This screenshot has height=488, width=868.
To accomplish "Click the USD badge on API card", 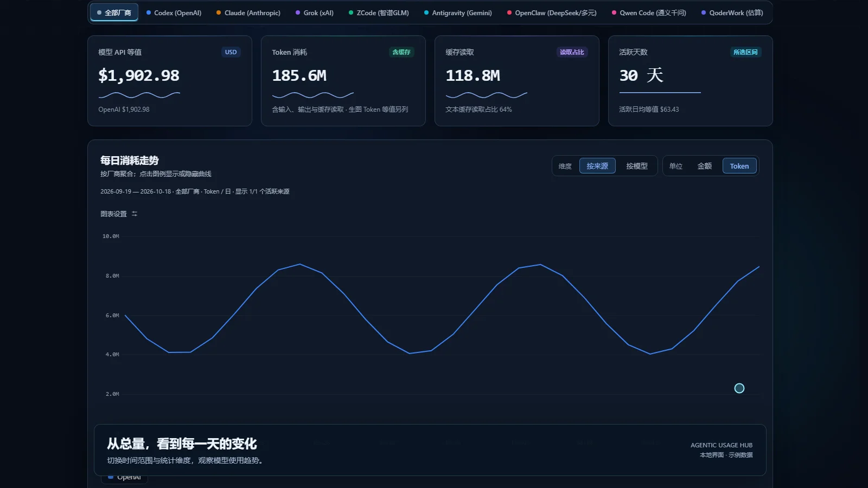I will [231, 52].
